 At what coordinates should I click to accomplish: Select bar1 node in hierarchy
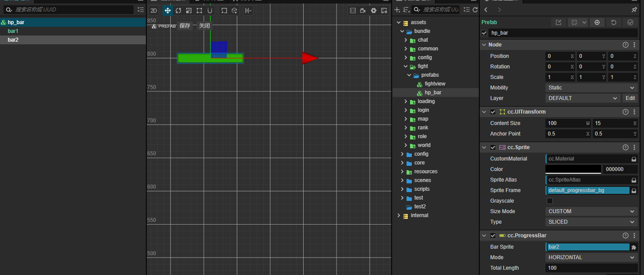pos(73,31)
